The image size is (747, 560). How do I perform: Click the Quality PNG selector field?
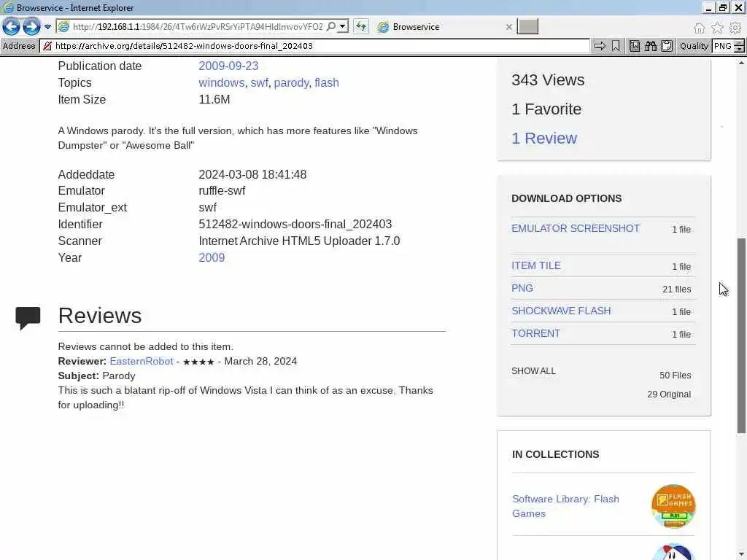[723, 46]
